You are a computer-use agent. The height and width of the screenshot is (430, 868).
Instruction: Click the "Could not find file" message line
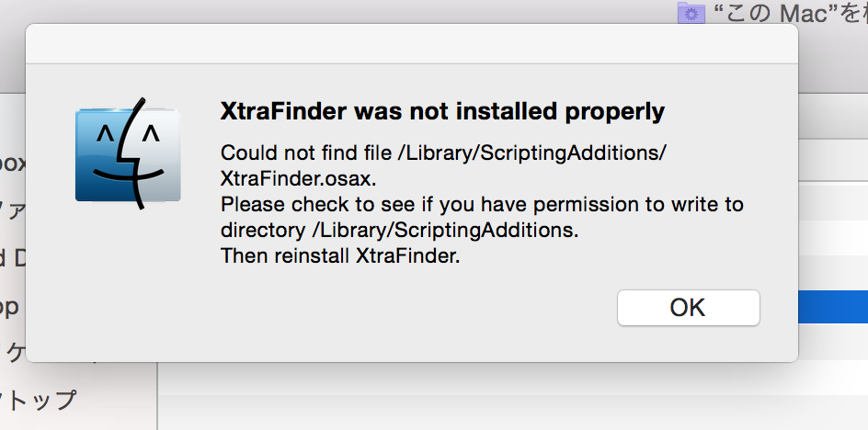443,152
